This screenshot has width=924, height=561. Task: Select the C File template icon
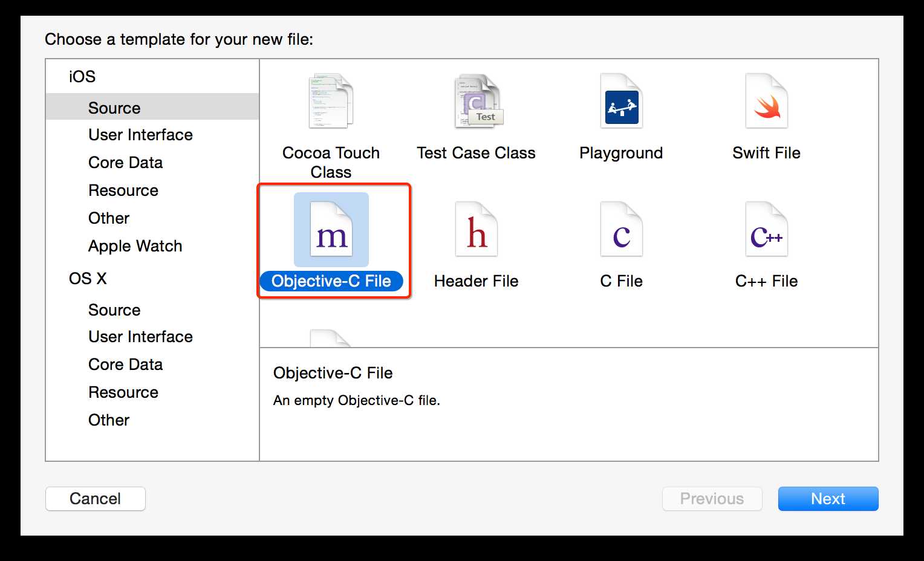621,229
